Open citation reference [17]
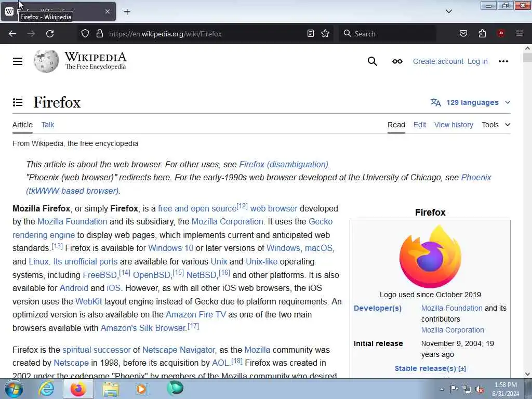The width and height of the screenshot is (532, 399). [193, 326]
